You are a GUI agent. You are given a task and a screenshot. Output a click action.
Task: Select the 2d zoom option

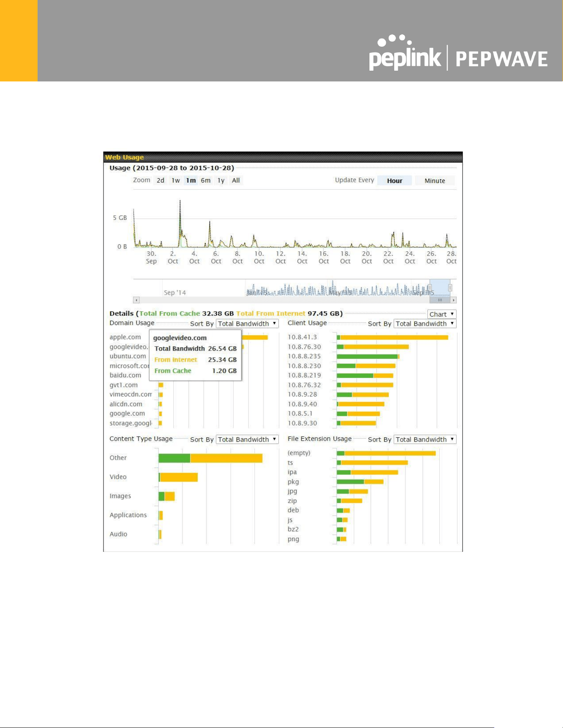pos(161,180)
